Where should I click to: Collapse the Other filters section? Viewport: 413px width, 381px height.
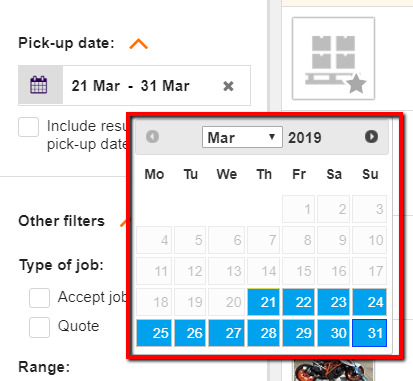tap(125, 222)
